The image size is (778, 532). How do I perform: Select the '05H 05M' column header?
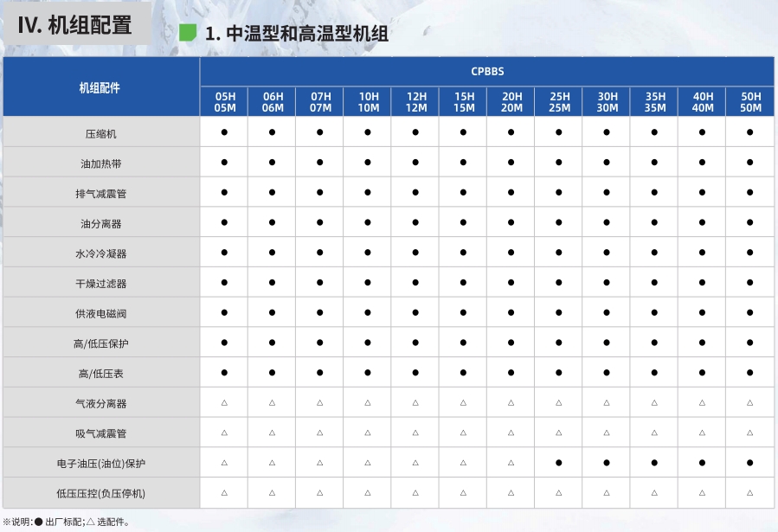(x=225, y=102)
